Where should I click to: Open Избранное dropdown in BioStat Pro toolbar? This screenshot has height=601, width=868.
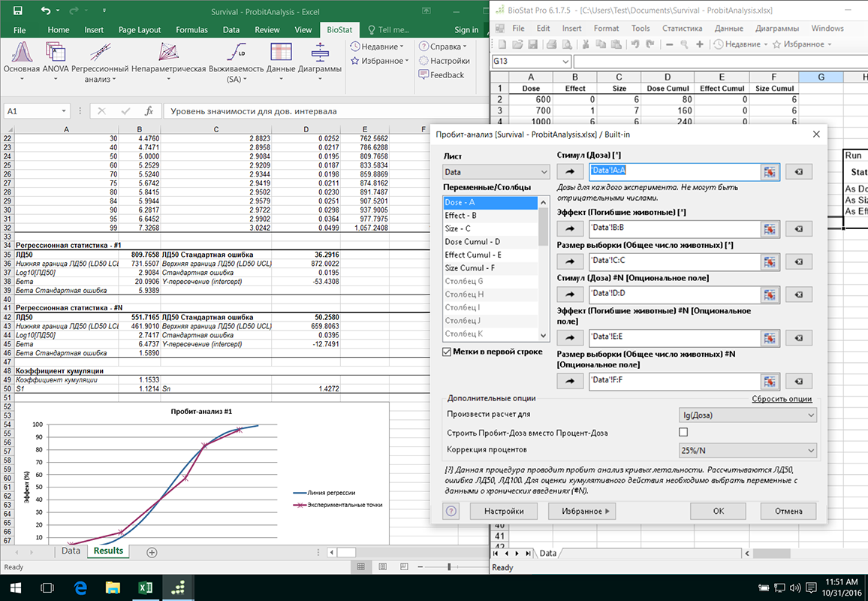[x=802, y=44]
